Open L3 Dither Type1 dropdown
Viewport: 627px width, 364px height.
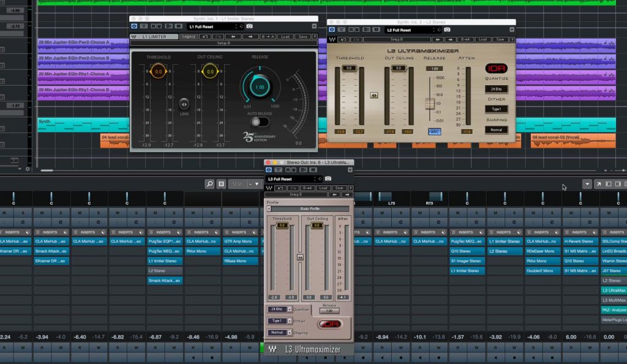click(279, 321)
